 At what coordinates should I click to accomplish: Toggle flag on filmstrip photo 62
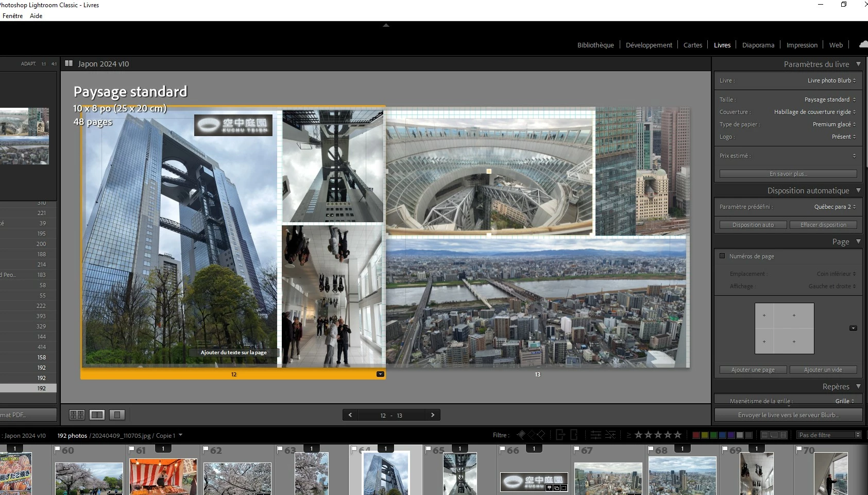(x=206, y=450)
